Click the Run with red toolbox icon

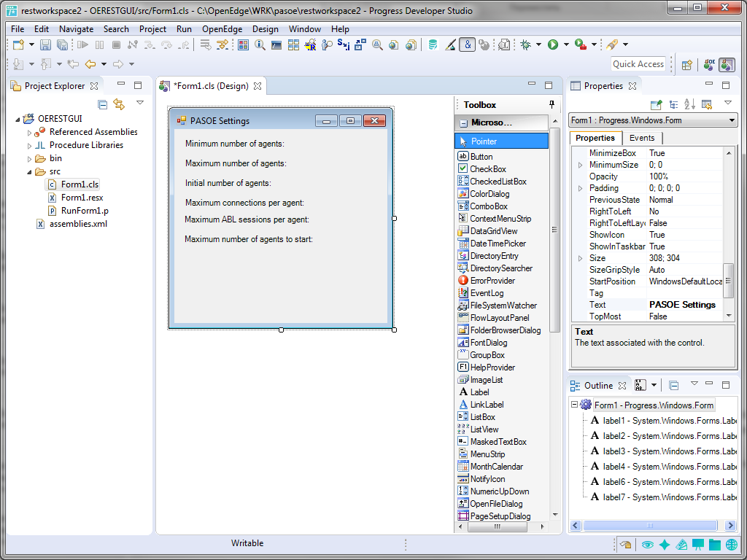pos(580,44)
